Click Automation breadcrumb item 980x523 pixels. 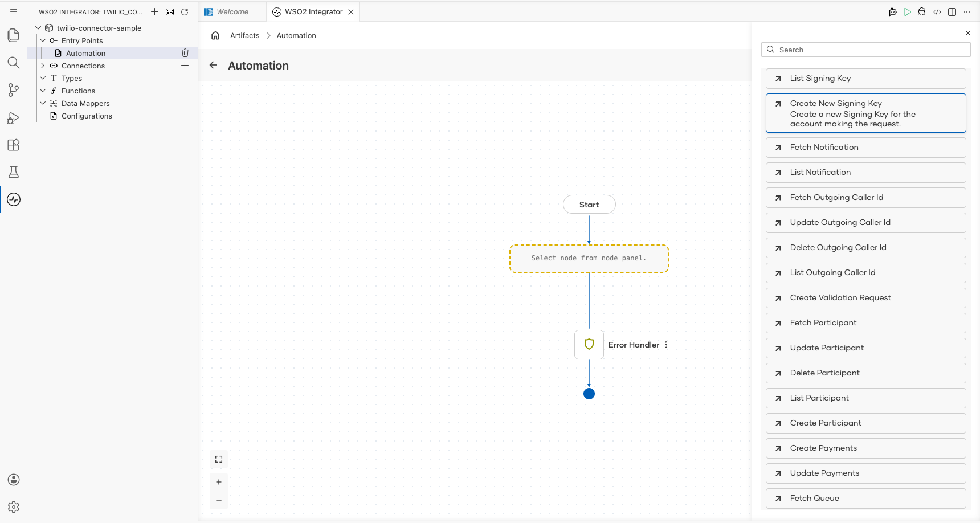[x=296, y=35]
